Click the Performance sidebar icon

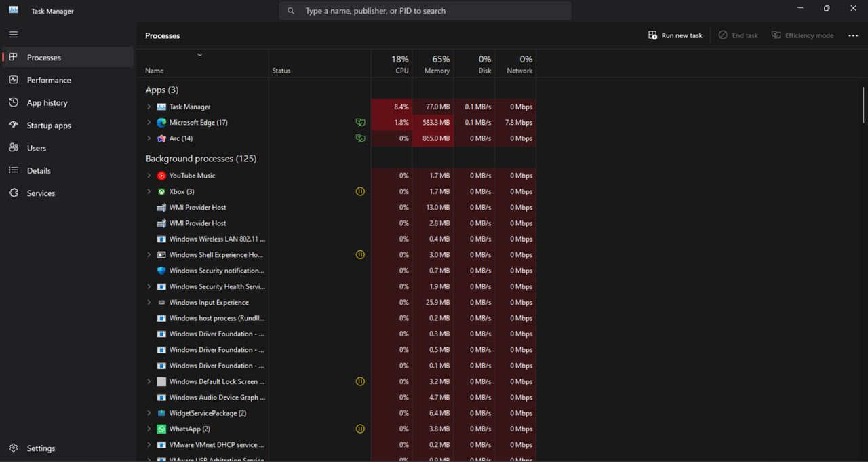click(14, 80)
